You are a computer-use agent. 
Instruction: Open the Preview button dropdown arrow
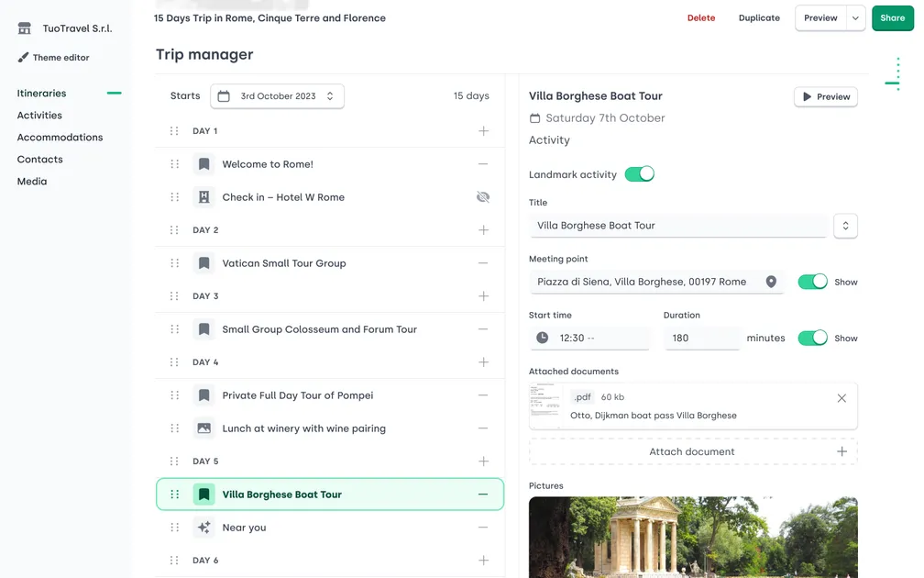pyautogui.click(x=854, y=17)
